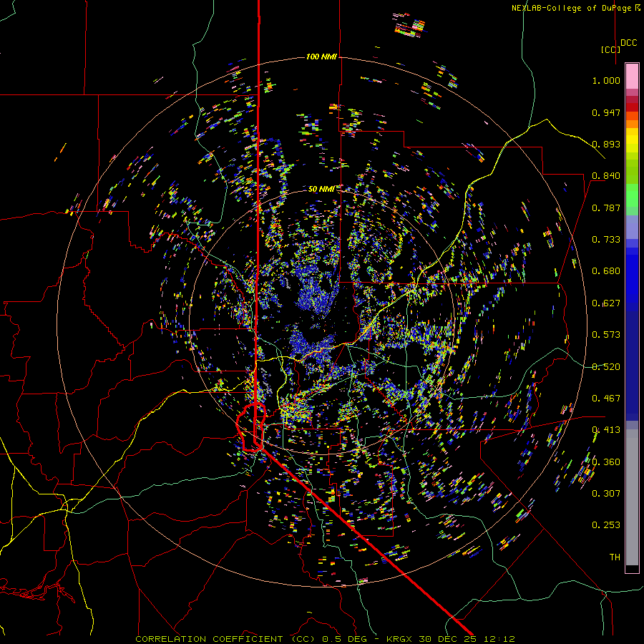Click the NEXLAB-College of DuPage label
The image size is (644, 644).
point(576,8)
